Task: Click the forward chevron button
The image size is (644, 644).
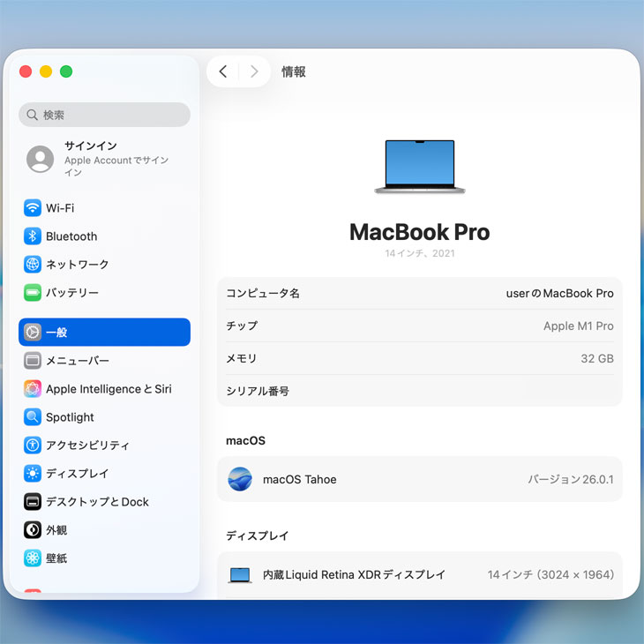Action: coord(254,71)
